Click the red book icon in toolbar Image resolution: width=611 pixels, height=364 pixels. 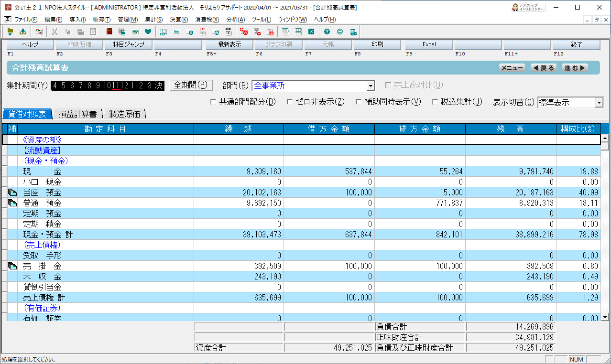click(x=109, y=32)
